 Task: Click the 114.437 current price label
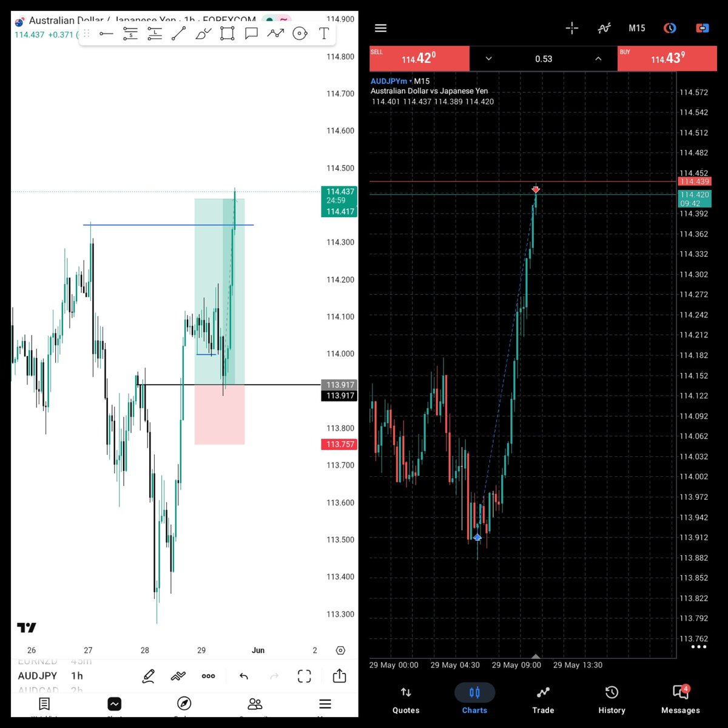pos(339,192)
